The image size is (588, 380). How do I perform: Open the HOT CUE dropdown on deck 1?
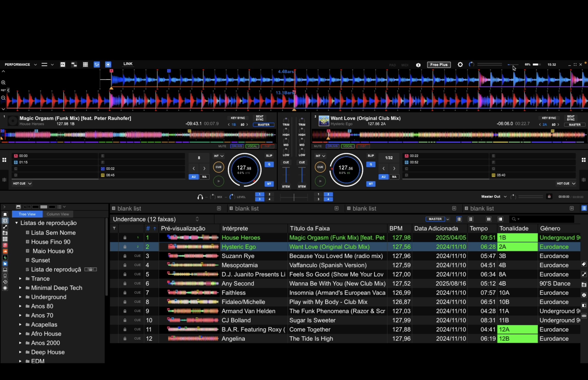[x=22, y=184]
